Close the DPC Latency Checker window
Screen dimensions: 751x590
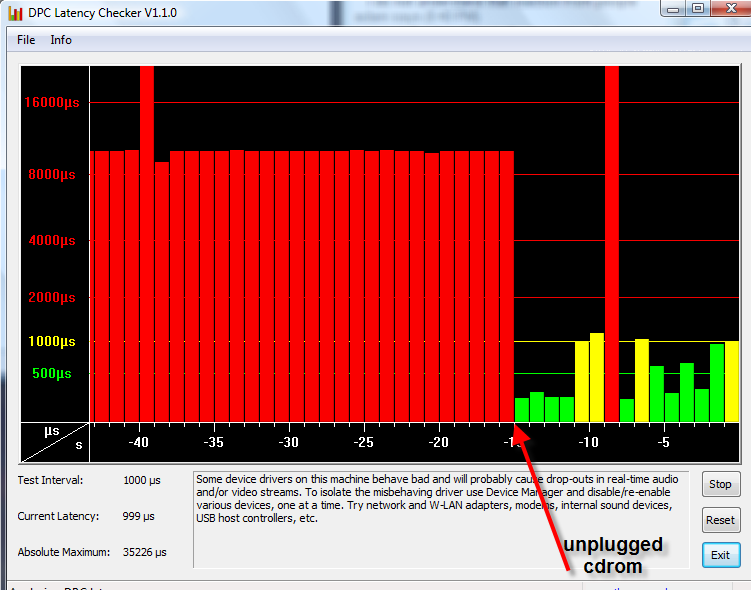pos(731,9)
